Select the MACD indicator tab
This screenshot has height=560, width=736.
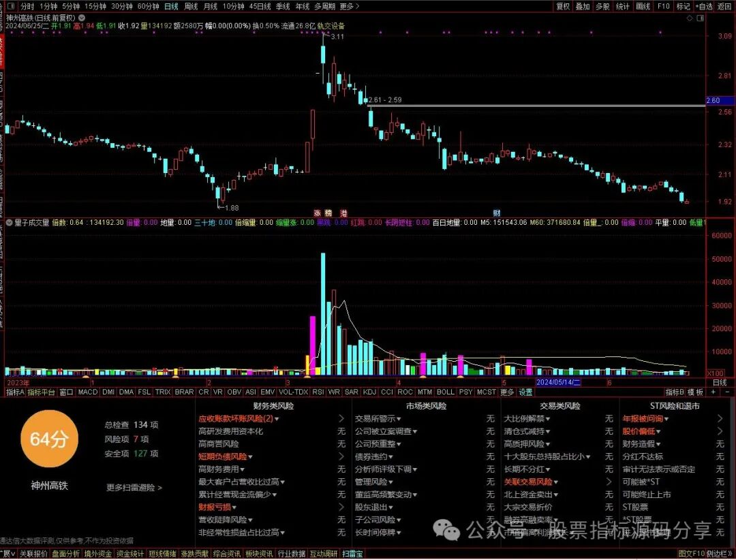(88, 392)
